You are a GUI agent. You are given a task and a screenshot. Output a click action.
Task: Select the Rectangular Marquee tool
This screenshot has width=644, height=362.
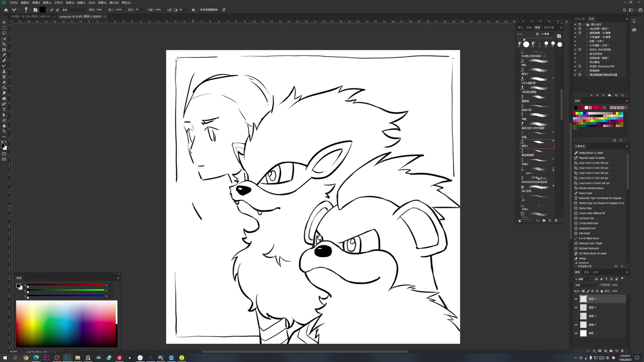[x=4, y=28]
